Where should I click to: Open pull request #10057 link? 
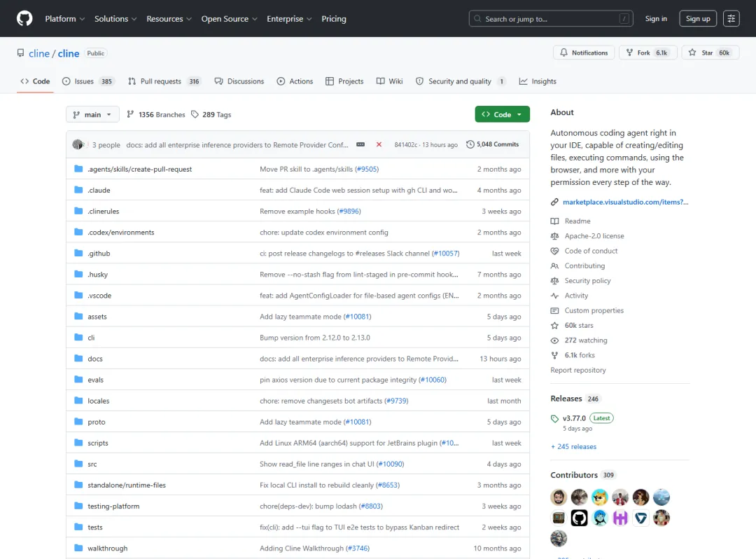(446, 253)
